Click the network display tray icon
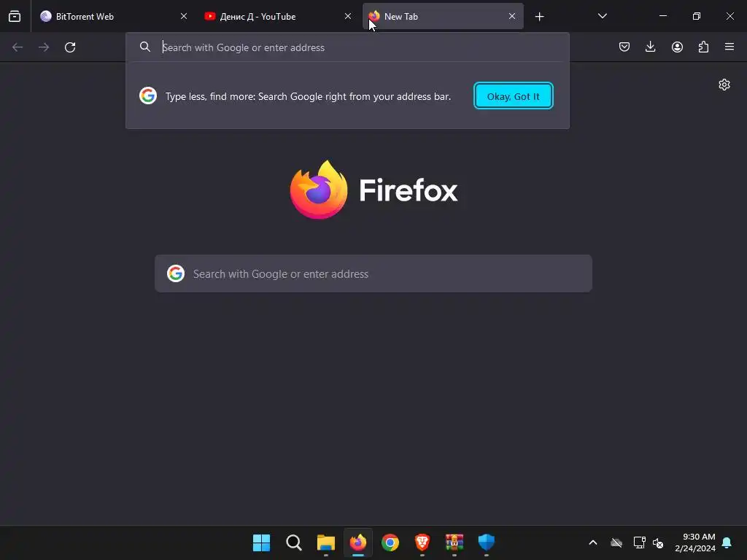 639,542
